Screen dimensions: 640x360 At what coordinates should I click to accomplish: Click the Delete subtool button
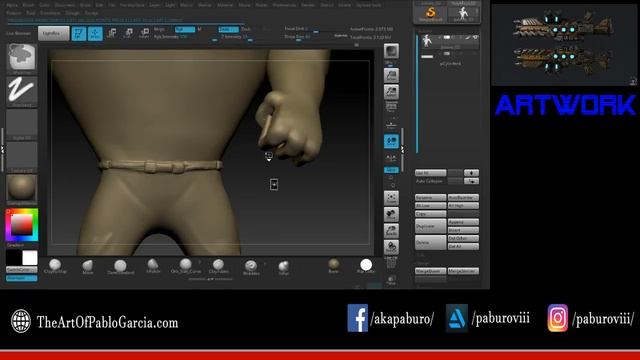430,242
